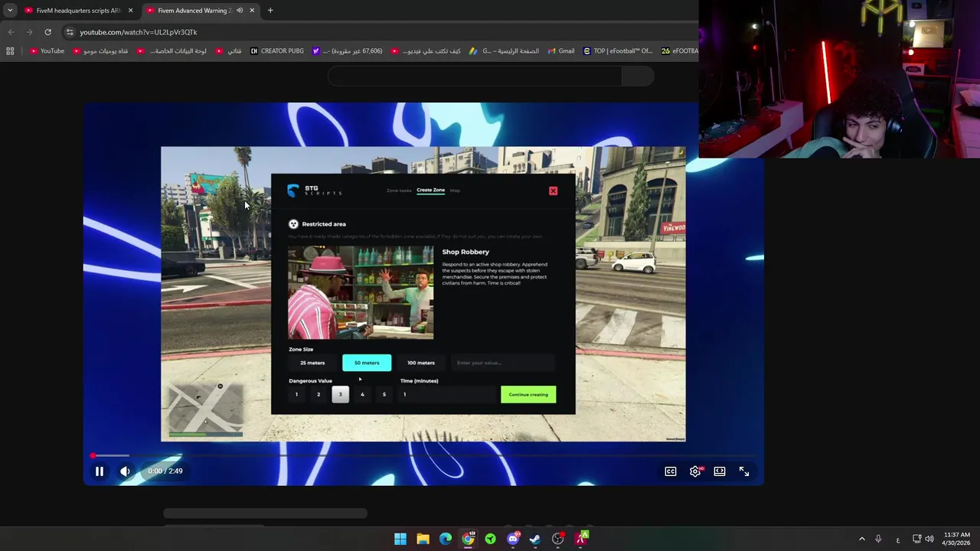Open the Map tab in STG panel
980x551 pixels.
coord(455,191)
